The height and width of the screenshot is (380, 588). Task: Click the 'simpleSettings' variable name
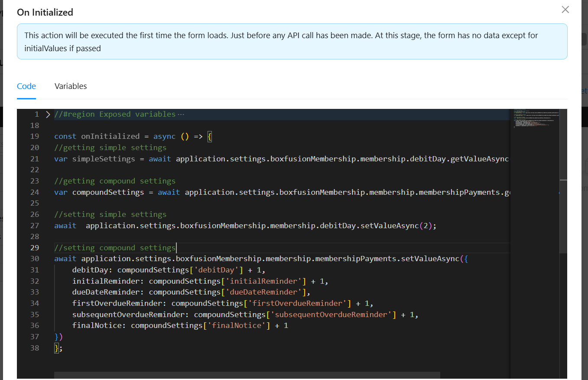[104, 159]
